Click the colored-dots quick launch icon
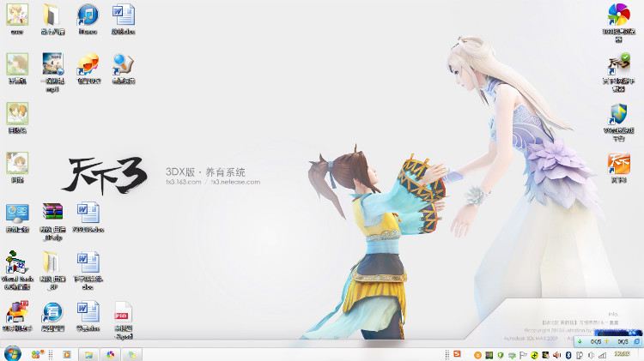Viewport: 644px width, 361px height. pyautogui.click(x=37, y=354)
